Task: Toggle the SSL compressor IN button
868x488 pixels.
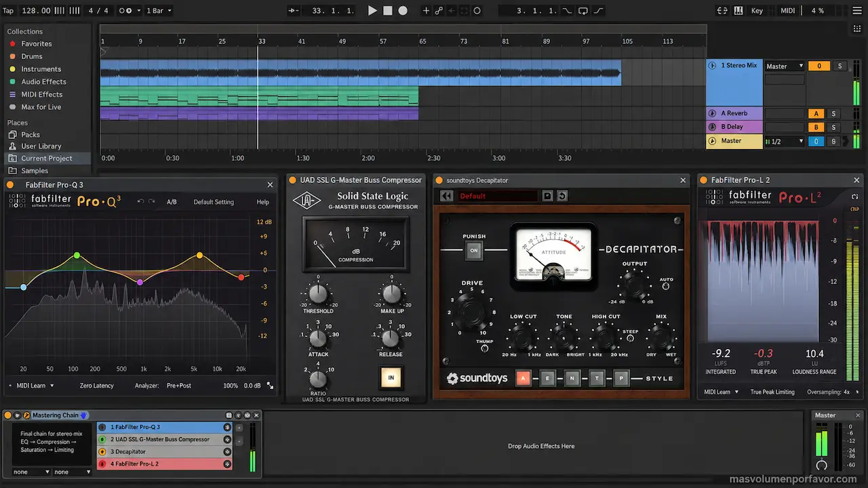Action: point(391,378)
